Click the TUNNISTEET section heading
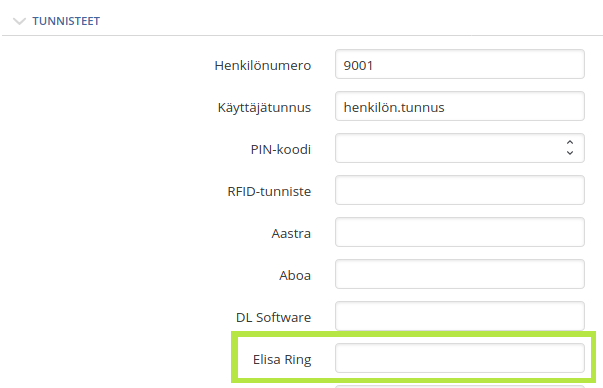Screen dimensions: 603x388 pos(66,21)
